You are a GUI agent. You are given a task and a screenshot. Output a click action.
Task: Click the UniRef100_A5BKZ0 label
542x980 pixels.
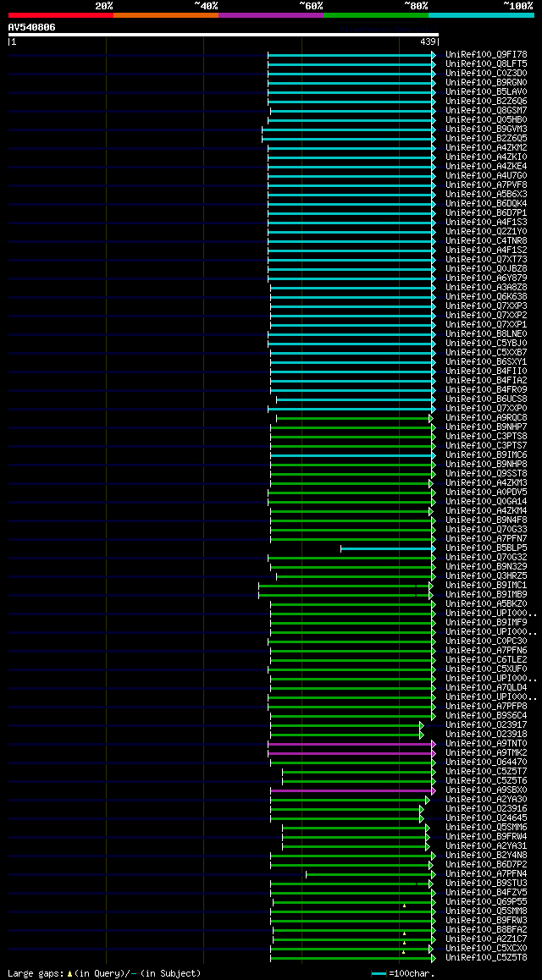pos(486,604)
